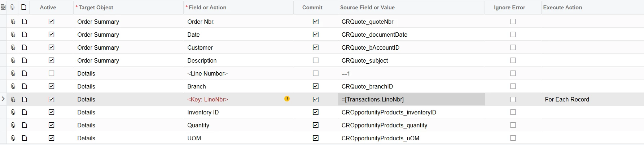Screen dimensions: 644x145
Task: Click the row selector arrow next to Key: LineNbr
Action: 3,99
